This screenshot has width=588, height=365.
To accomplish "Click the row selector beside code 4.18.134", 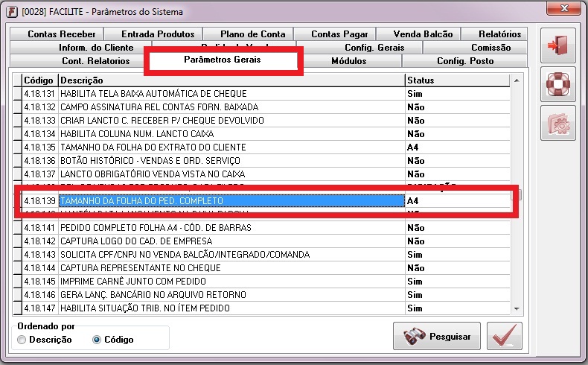I will tap(17, 134).
